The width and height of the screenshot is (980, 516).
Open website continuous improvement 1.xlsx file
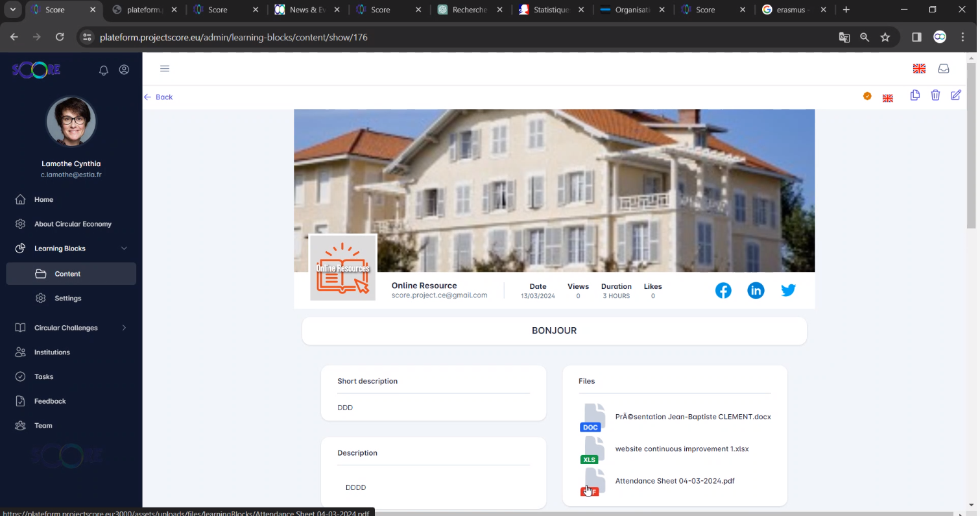pos(682,449)
